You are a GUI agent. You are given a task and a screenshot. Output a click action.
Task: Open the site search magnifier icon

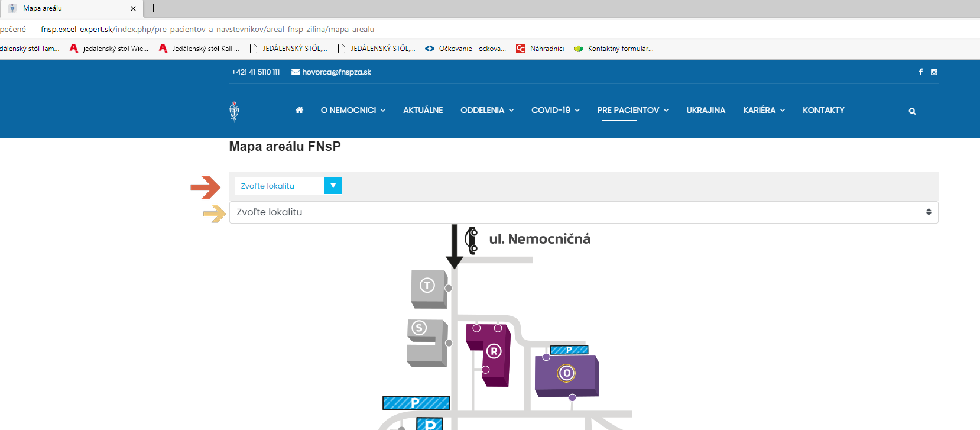(x=912, y=111)
